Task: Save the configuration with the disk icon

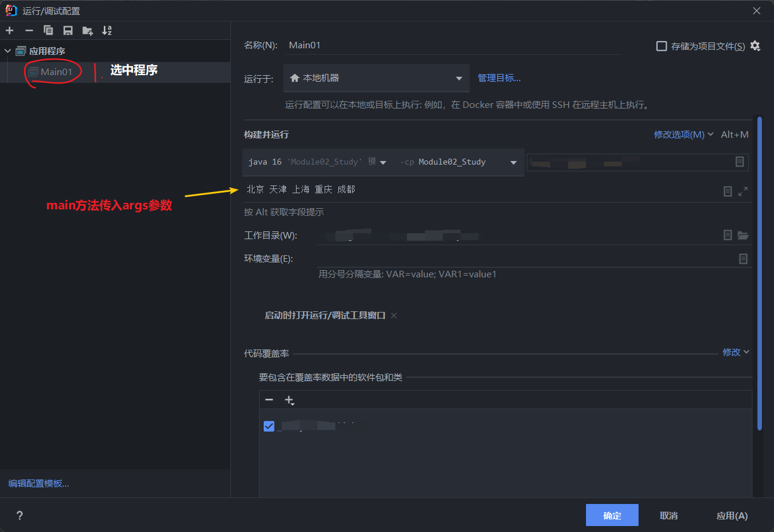Action: pos(68,30)
